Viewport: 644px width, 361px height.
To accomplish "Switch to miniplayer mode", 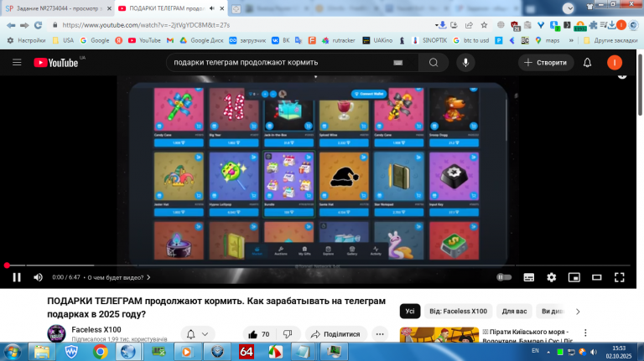I will click(x=574, y=277).
